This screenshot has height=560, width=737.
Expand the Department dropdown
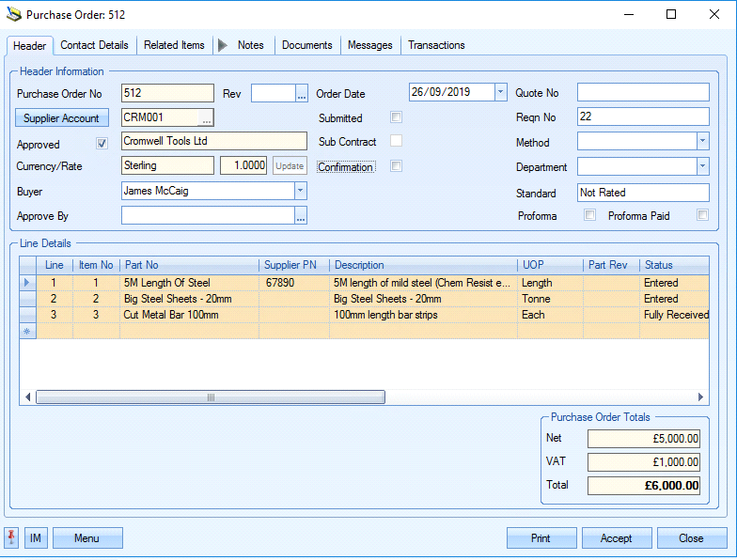pos(702,166)
